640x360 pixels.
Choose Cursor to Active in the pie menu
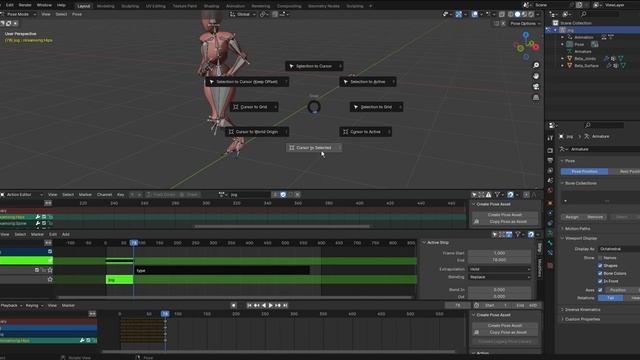click(366, 132)
